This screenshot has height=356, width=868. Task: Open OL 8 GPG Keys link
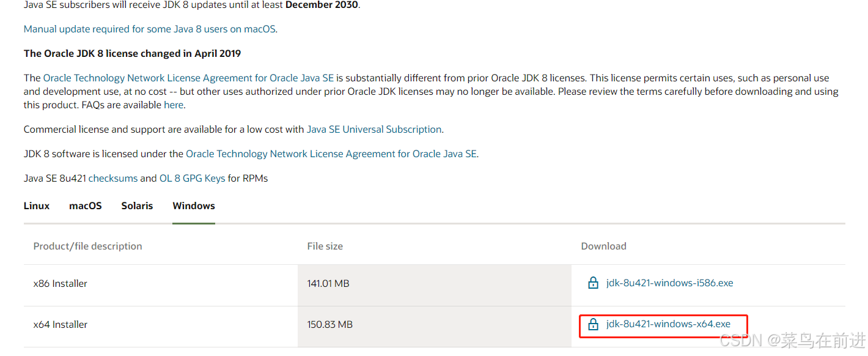click(x=193, y=179)
